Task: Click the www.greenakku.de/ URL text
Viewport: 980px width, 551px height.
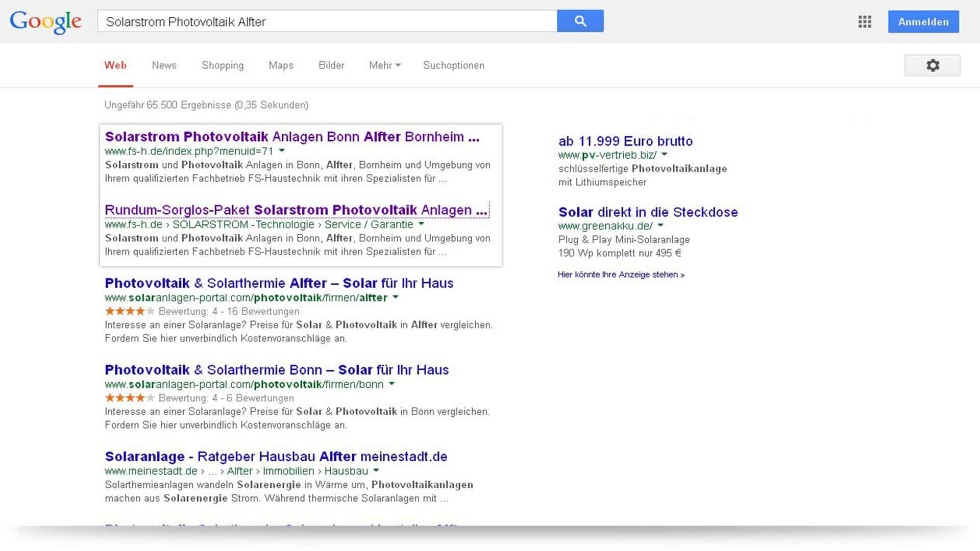Action: 605,226
